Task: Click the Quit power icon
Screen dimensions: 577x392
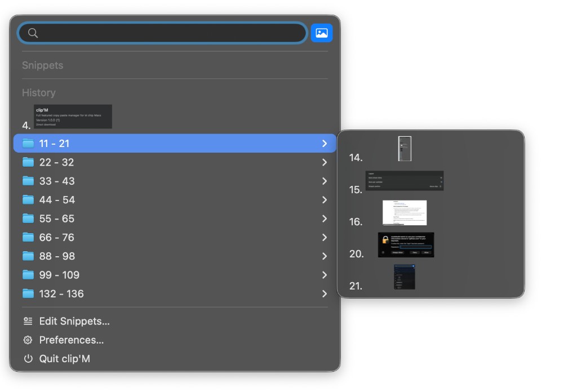Action: coord(28,359)
